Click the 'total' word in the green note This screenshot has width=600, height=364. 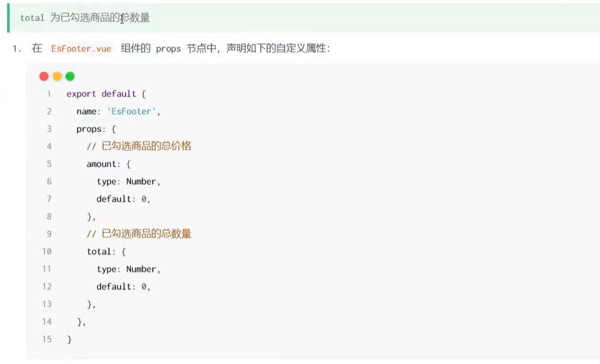[32, 17]
